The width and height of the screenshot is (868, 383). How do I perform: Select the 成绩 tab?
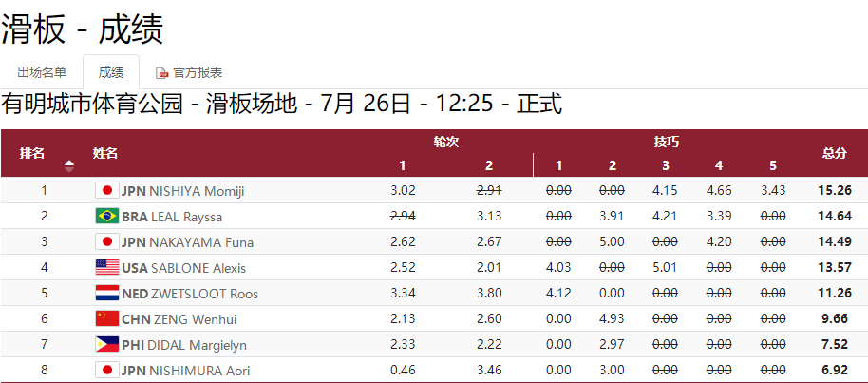[111, 72]
